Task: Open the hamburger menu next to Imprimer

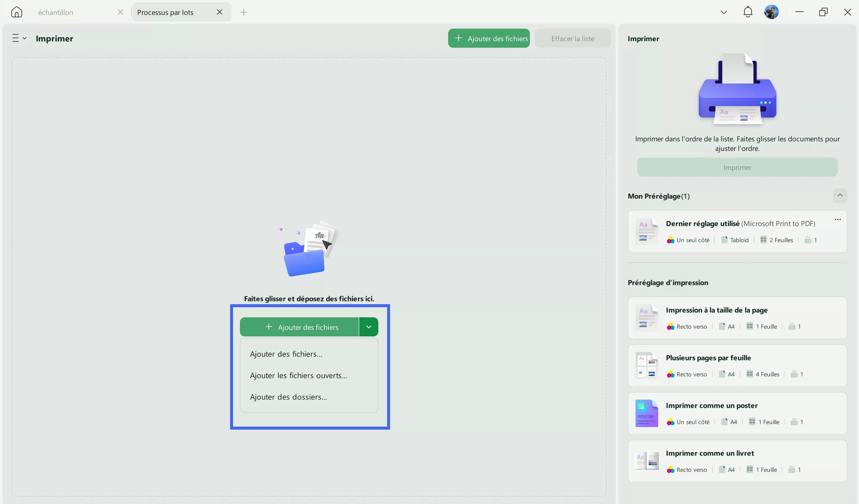Action: pos(19,38)
